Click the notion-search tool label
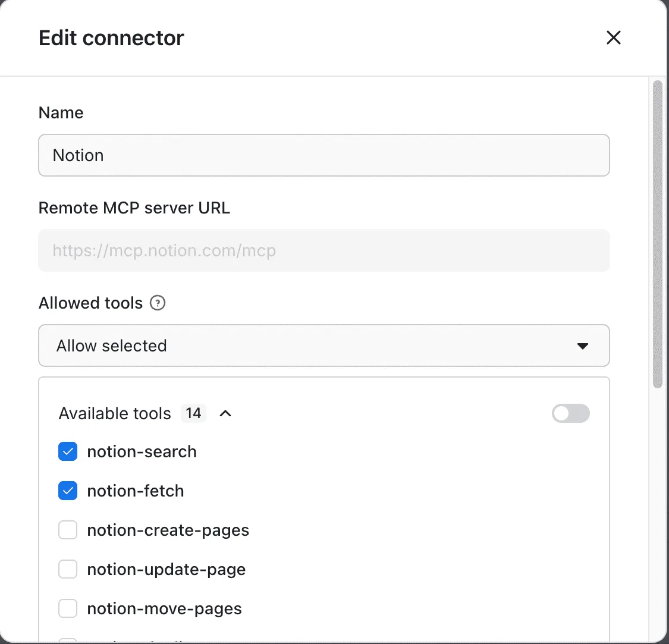The width and height of the screenshot is (669, 644). (x=142, y=451)
